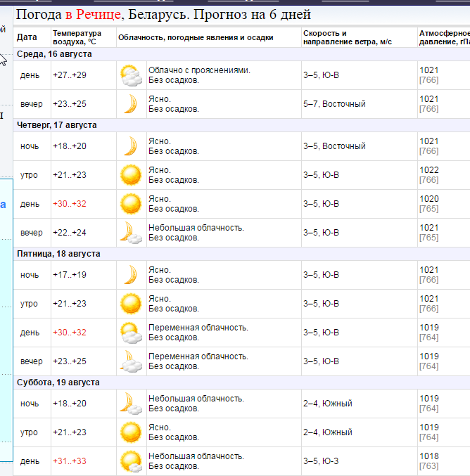Click the Saturday daytime sun-with-cloud icon
Viewport: 470px width, 476px height.
(x=130, y=461)
